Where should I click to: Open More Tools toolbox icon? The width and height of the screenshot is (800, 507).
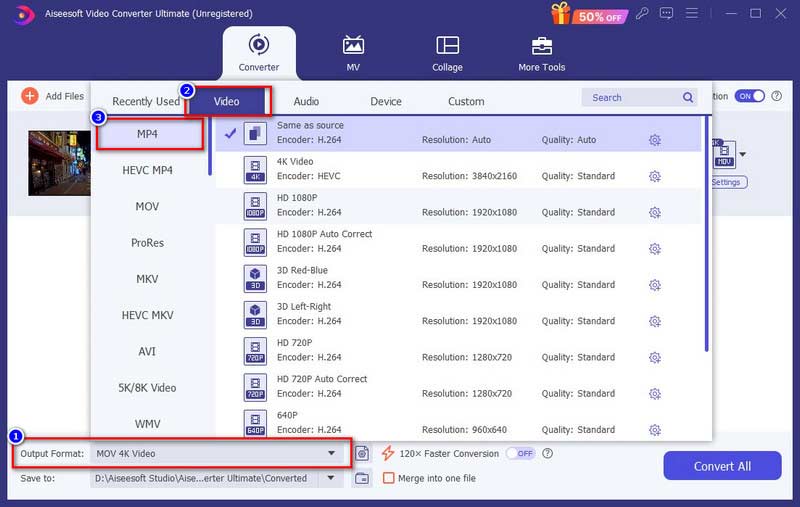click(541, 46)
